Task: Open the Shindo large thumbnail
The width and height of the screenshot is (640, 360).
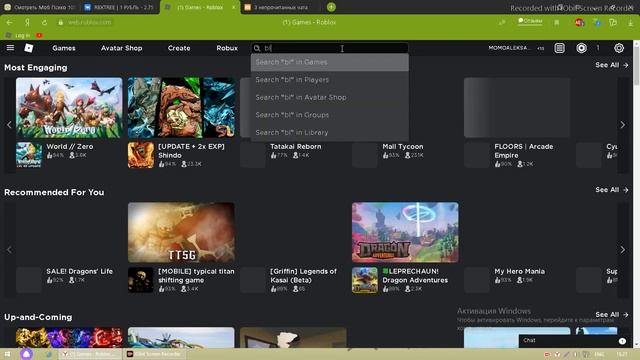Action: pos(181,108)
